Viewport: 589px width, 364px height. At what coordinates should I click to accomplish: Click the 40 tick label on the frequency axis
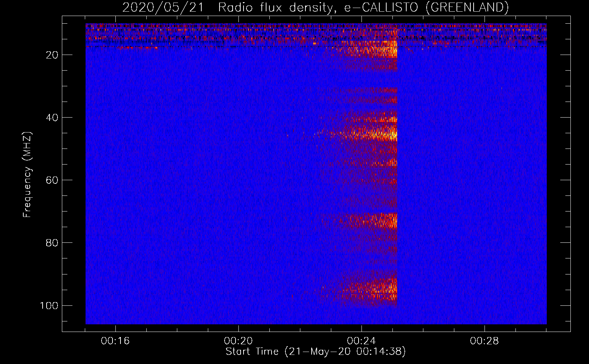52,118
